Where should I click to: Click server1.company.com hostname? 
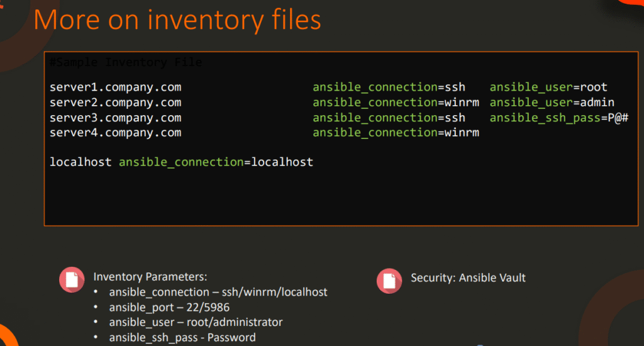(x=116, y=87)
